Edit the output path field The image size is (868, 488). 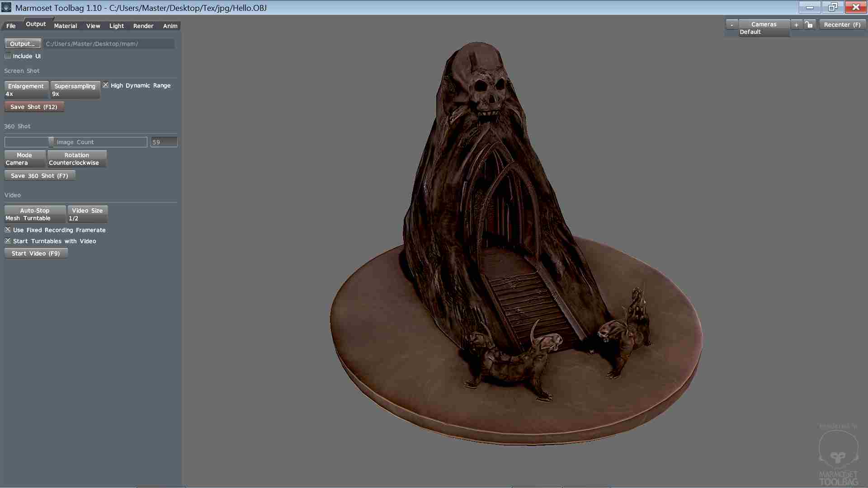coord(109,44)
